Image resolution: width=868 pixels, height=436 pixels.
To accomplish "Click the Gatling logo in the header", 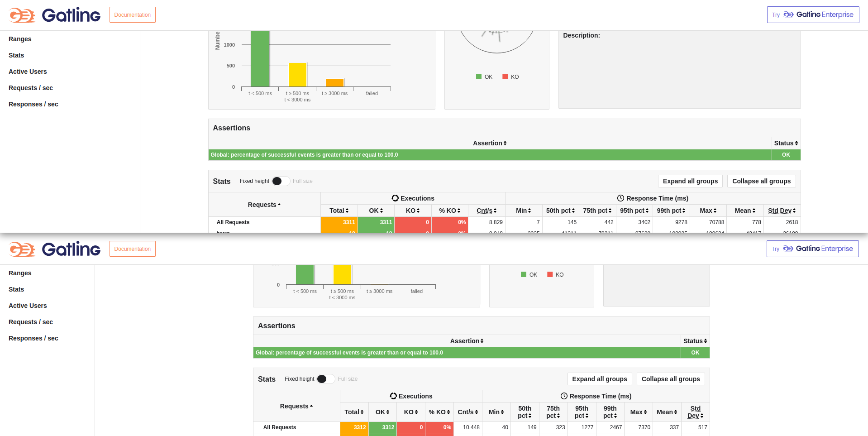I will 54,14.
